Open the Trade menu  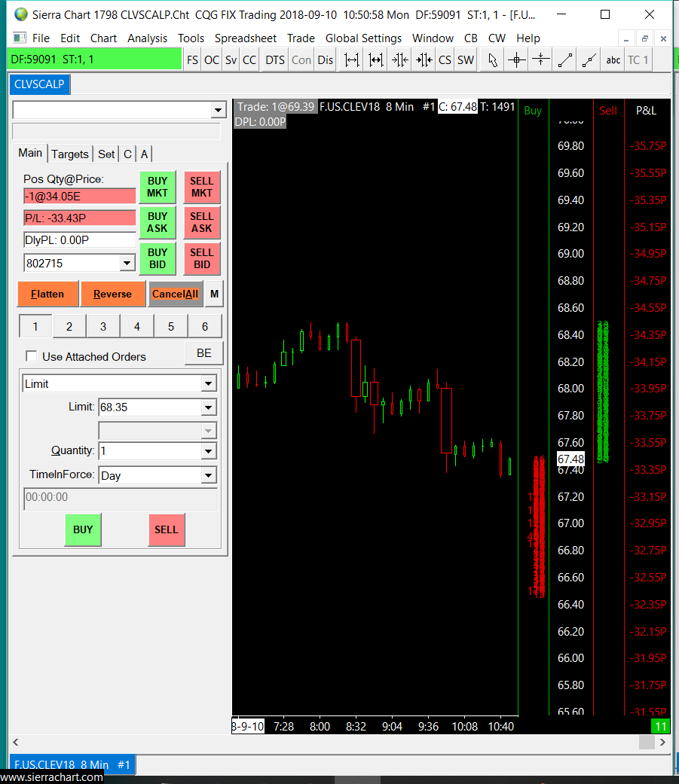point(301,38)
